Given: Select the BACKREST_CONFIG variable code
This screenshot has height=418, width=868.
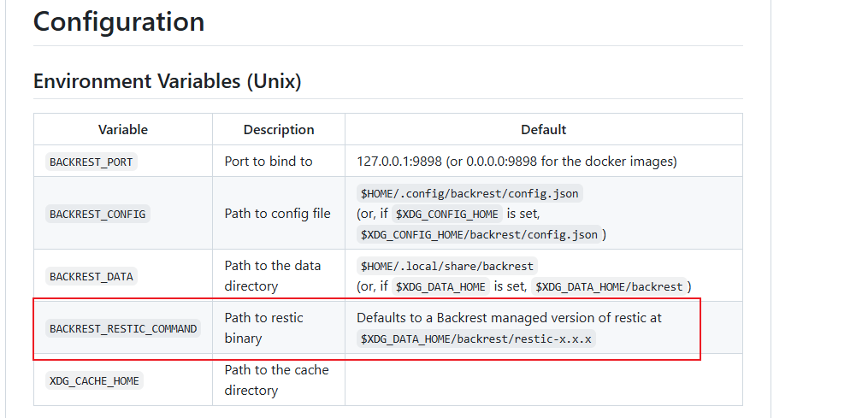Looking at the screenshot, I should pyautogui.click(x=97, y=214).
